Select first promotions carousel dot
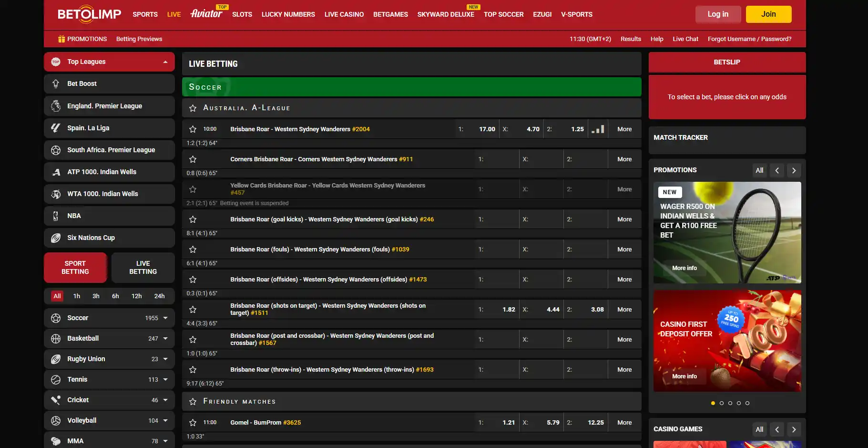 (713, 403)
